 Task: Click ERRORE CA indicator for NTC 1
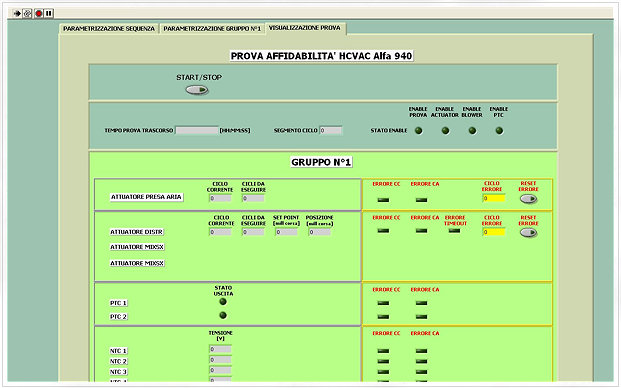point(421,351)
